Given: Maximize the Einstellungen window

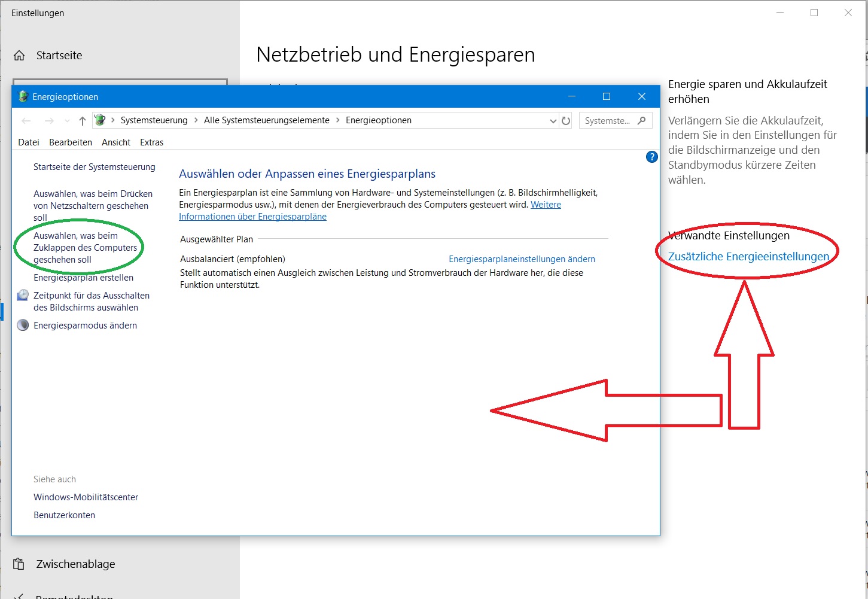Looking at the screenshot, I should tap(814, 13).
